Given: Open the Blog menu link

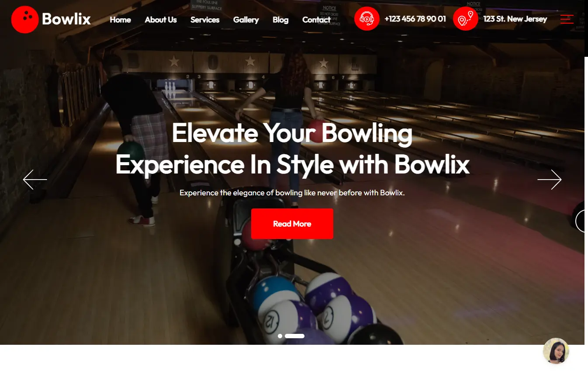Looking at the screenshot, I should (x=280, y=20).
